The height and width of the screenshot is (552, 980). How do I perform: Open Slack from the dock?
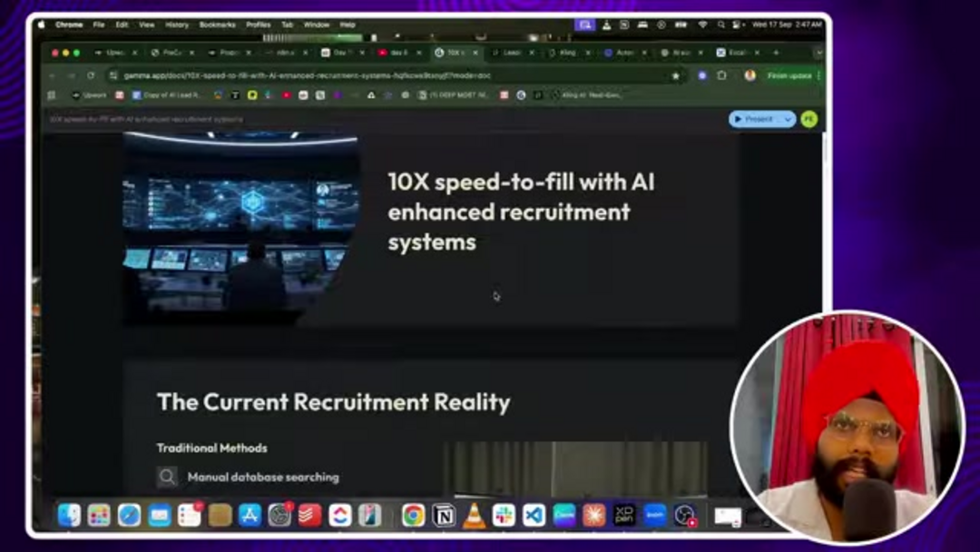(x=504, y=516)
